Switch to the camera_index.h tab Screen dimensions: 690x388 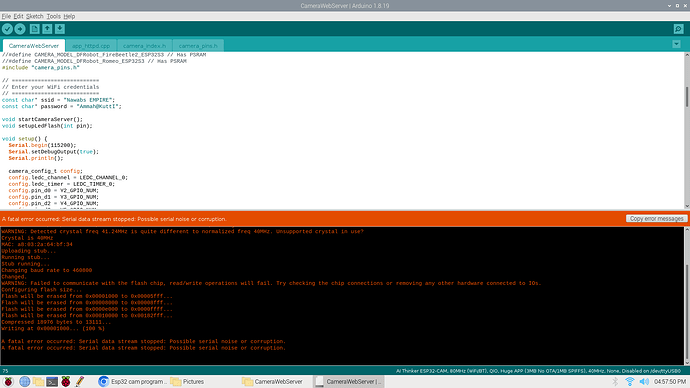tap(144, 46)
